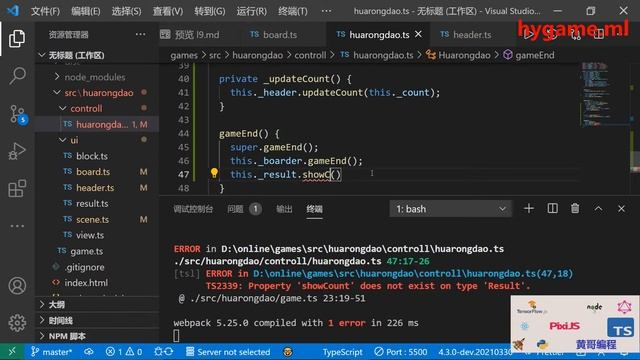The height and width of the screenshot is (360, 640).
Task: Switch to the 输出 panel tab
Action: point(284,209)
